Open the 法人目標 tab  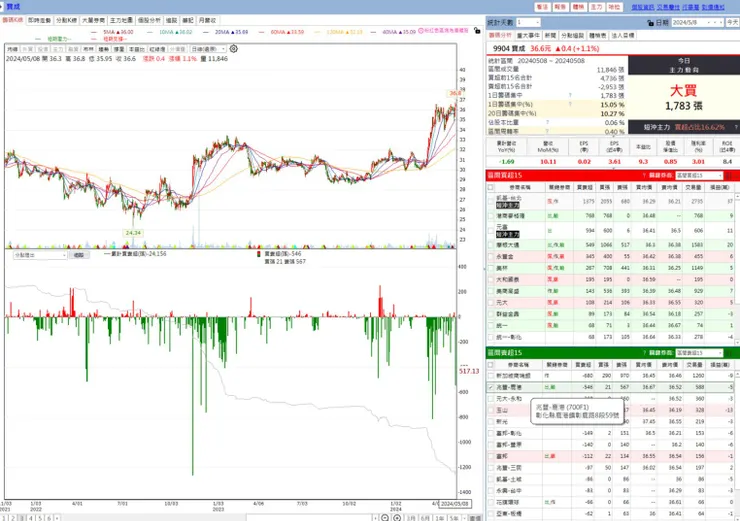tap(623, 35)
